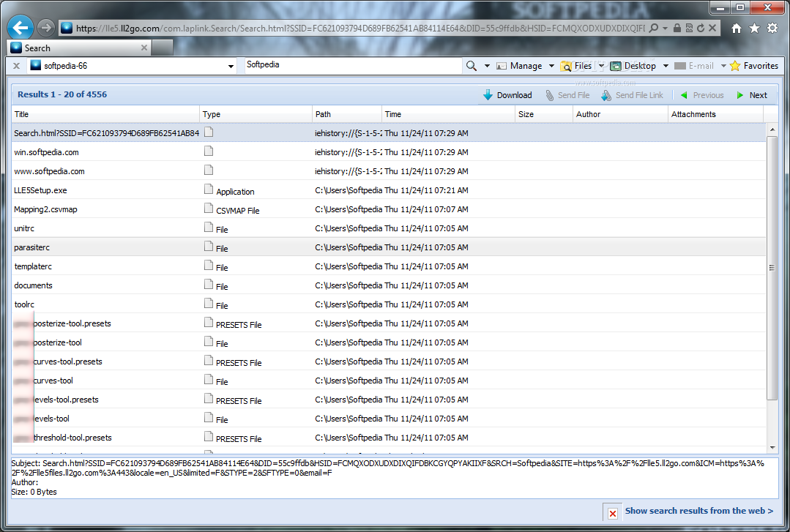Click the Download button

tap(507, 94)
